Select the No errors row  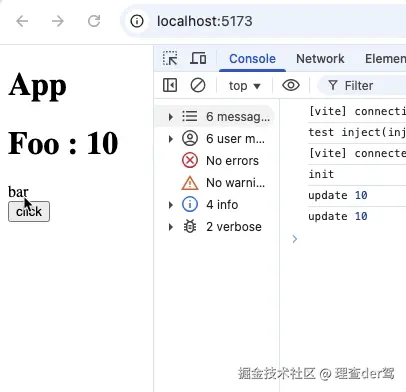coord(215,161)
